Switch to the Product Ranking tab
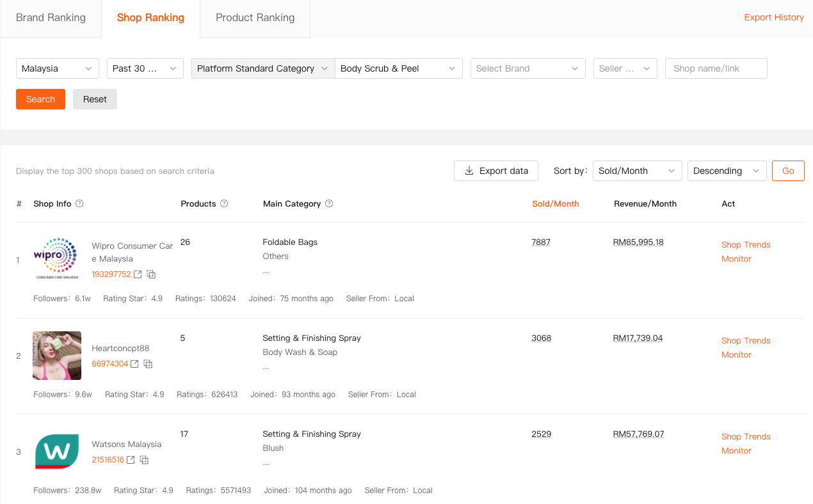Image resolution: width=813 pixels, height=504 pixels. [255, 18]
